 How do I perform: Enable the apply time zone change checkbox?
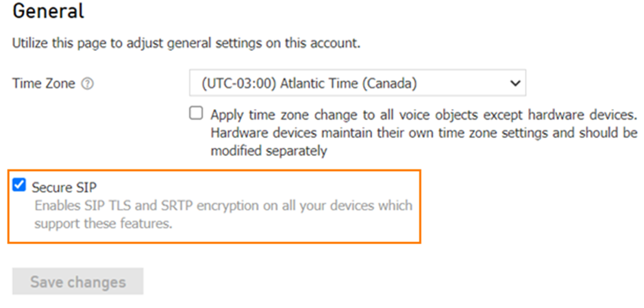coord(196,112)
